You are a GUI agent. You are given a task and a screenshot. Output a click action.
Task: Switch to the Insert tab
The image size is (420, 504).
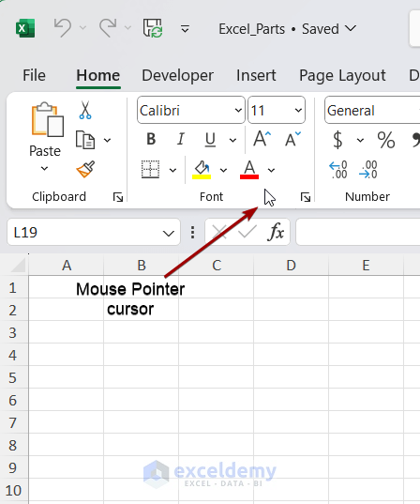[256, 75]
